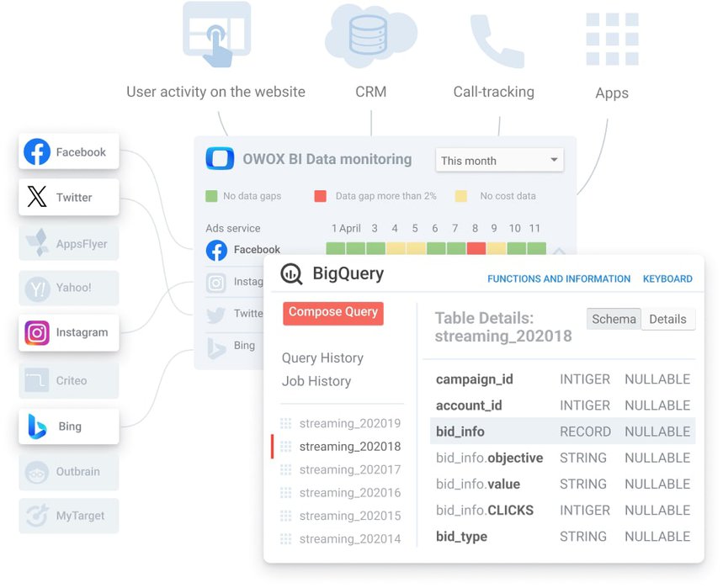Select the Instagram source card
The image size is (723, 588).
(69, 333)
